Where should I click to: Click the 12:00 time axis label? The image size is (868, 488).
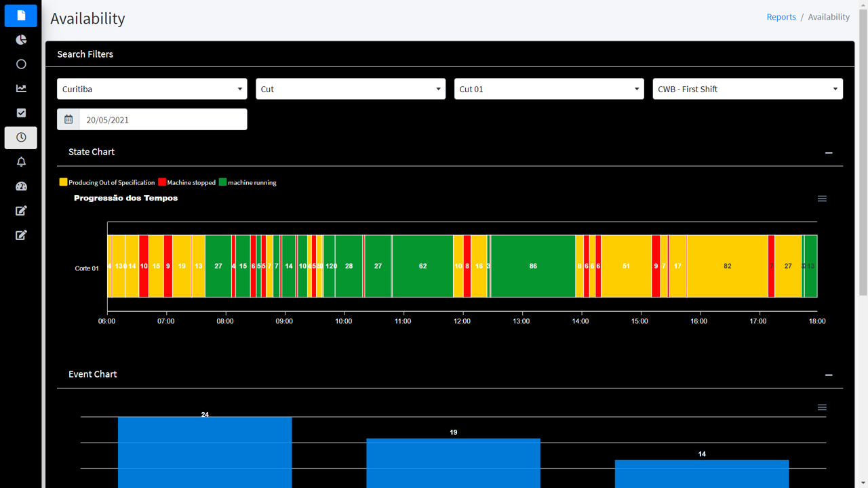click(x=462, y=321)
